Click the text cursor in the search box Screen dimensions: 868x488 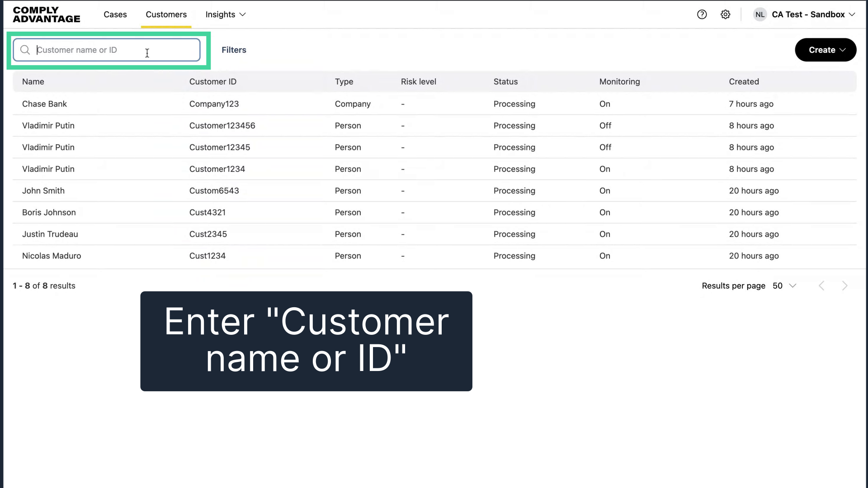coord(147,53)
